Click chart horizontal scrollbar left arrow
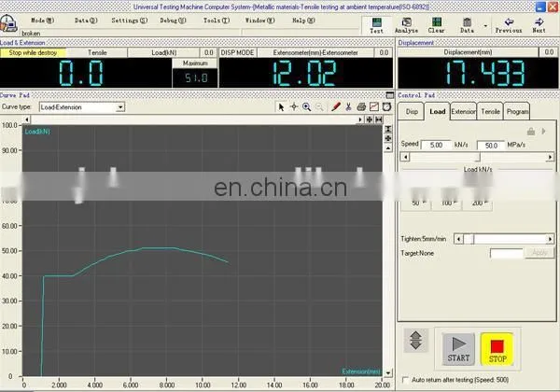The width and height of the screenshot is (560, 392). coord(27,119)
